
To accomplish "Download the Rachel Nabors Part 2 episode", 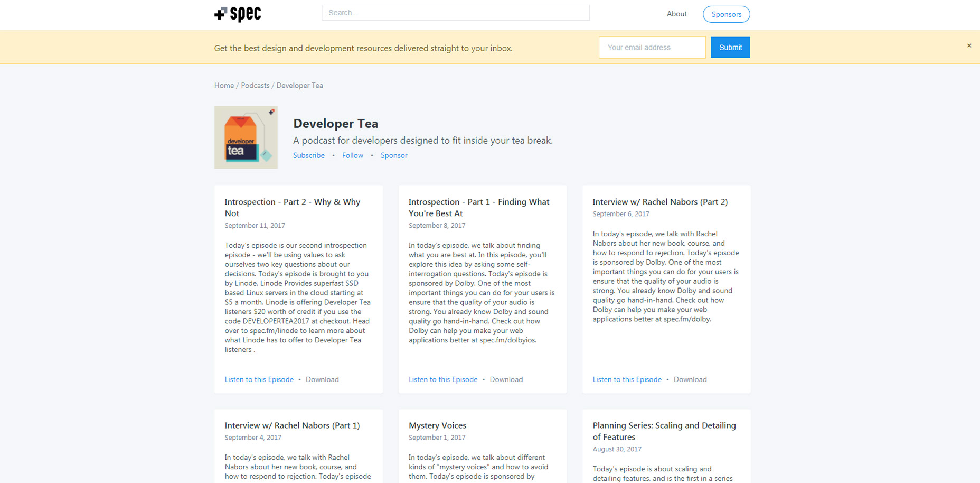I will point(690,379).
